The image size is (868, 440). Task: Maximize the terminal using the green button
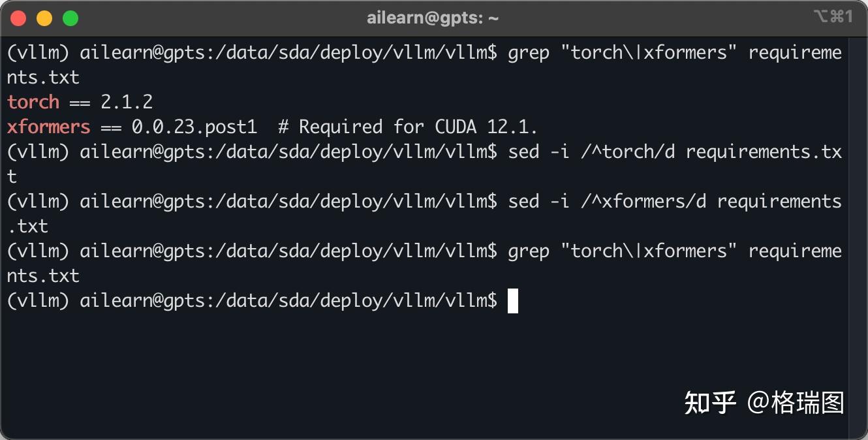pos(70,18)
